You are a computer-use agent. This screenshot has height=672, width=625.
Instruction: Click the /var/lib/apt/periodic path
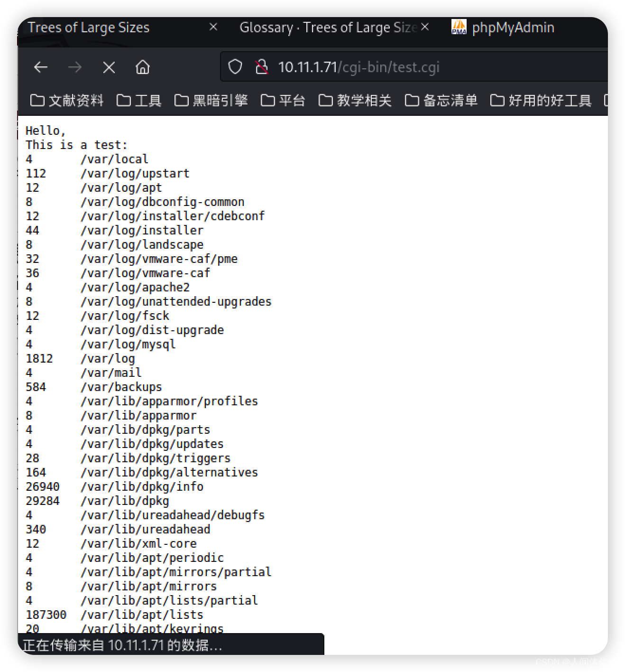pyautogui.click(x=152, y=558)
